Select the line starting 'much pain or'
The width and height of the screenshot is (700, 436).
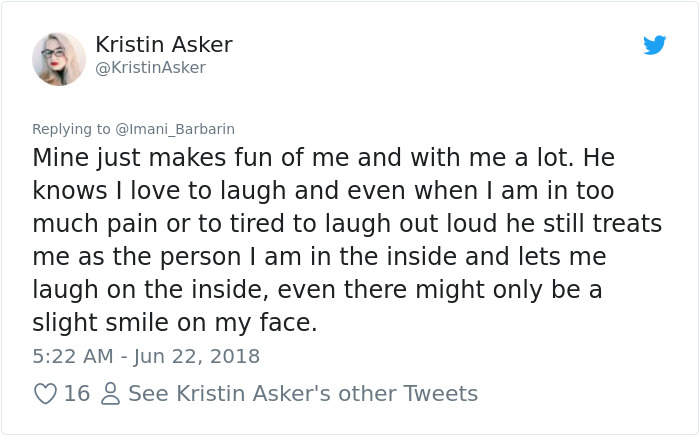coord(347,224)
